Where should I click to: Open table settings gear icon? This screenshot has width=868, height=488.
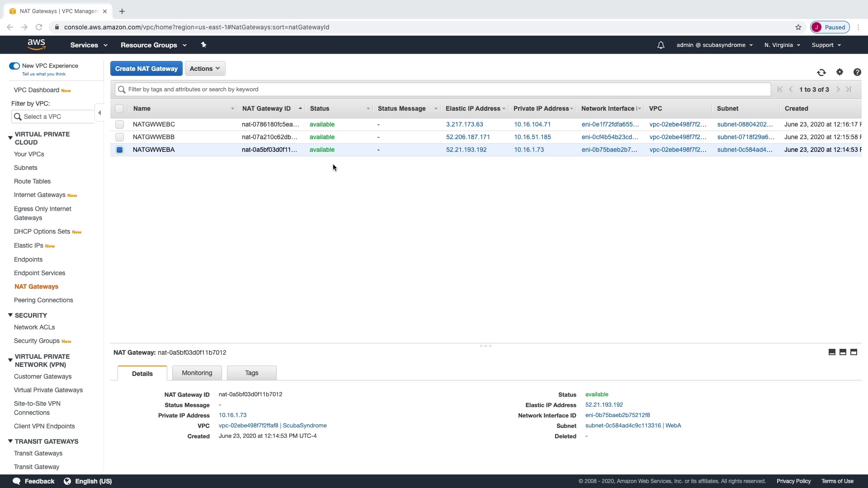840,72
